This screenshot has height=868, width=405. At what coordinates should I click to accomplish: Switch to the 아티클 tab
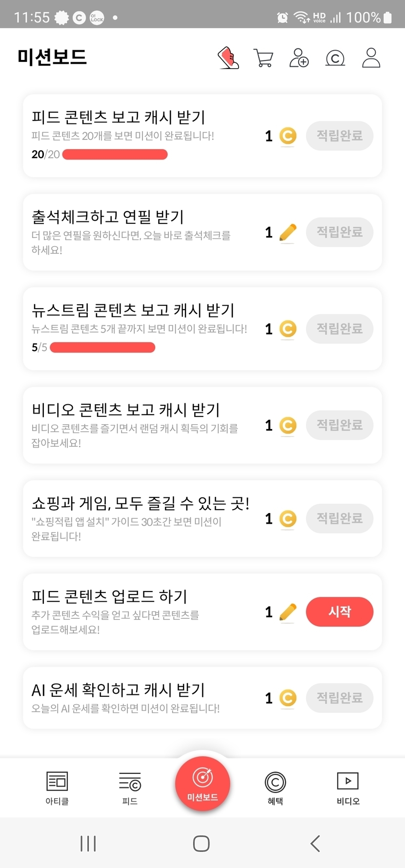coord(57,788)
